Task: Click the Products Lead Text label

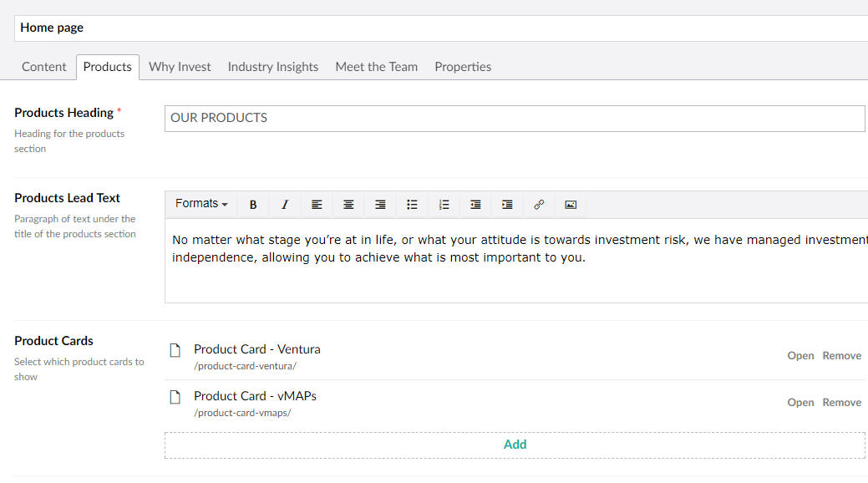Action: [x=67, y=198]
